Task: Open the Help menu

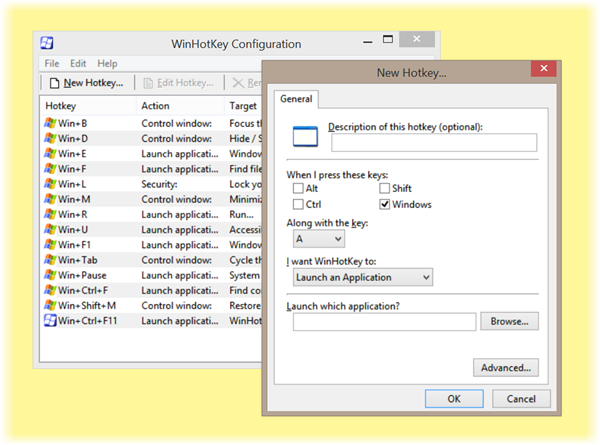Action: [x=107, y=63]
